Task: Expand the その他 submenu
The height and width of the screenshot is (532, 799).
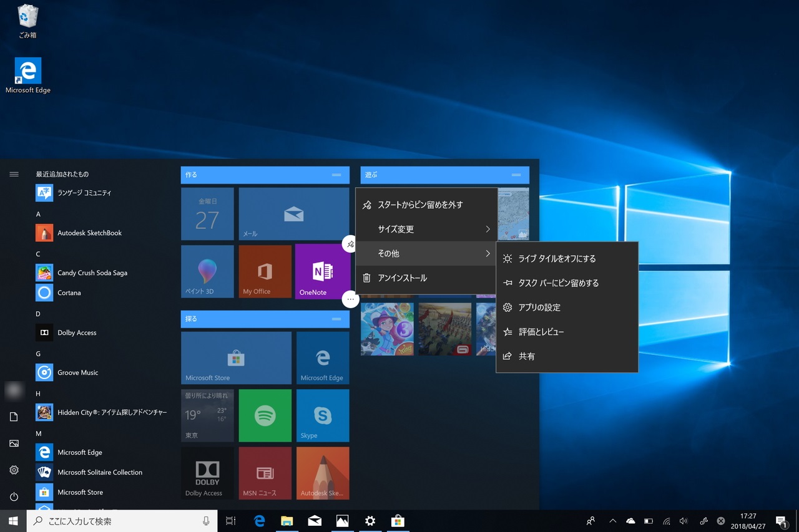Action: coord(427,253)
